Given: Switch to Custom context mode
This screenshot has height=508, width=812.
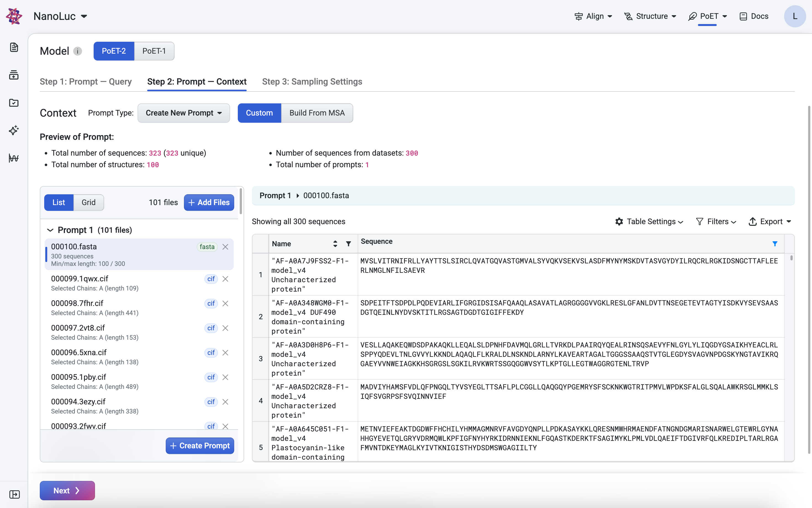Looking at the screenshot, I should tap(259, 113).
